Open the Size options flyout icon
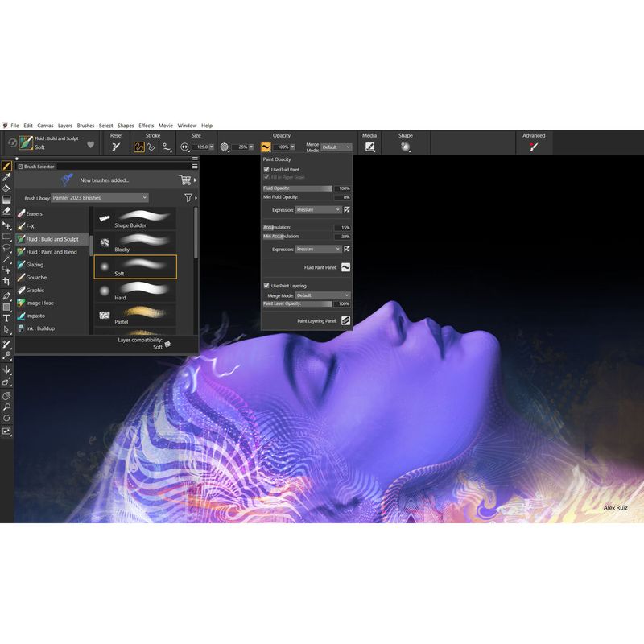644x644 pixels. [x=185, y=147]
